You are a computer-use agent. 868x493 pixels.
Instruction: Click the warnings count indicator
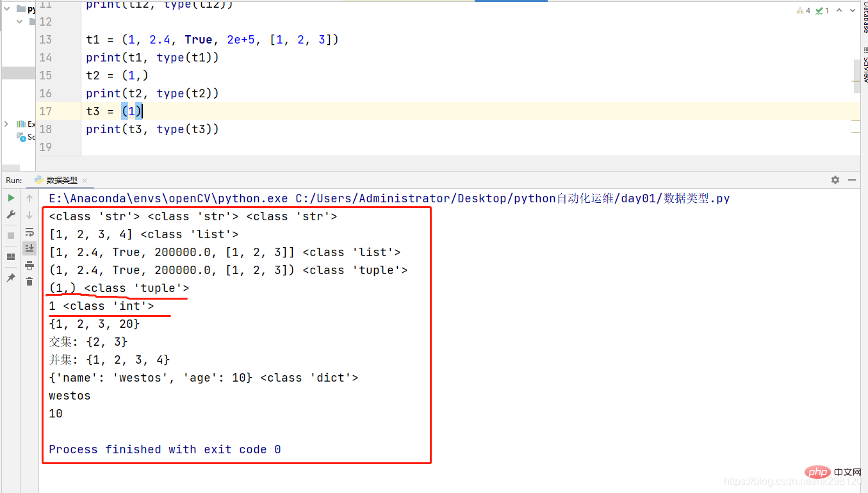tap(803, 10)
